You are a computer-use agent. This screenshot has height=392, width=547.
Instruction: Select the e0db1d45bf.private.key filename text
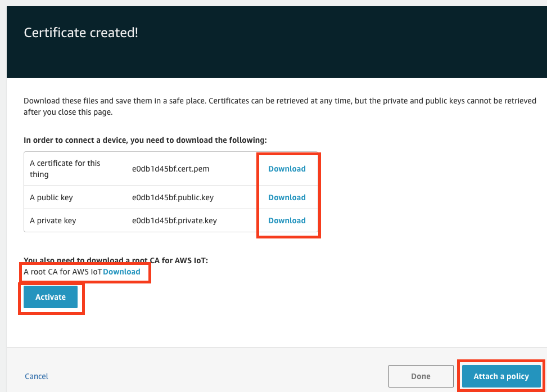pyautogui.click(x=174, y=220)
